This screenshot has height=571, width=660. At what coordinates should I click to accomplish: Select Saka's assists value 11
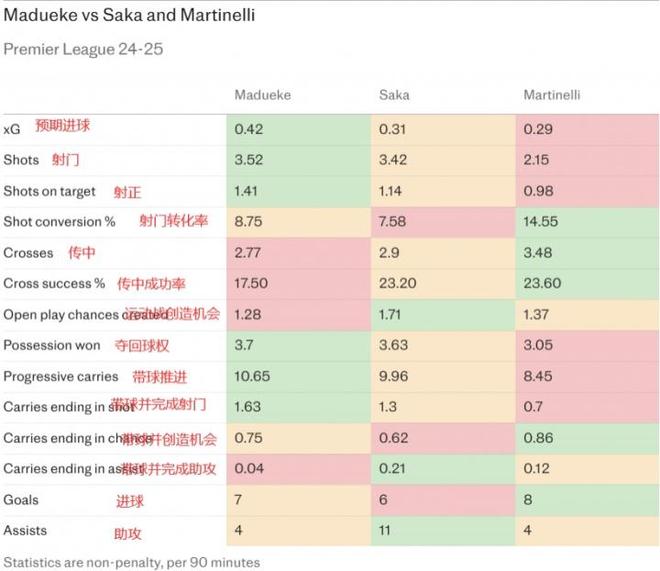[x=384, y=530]
